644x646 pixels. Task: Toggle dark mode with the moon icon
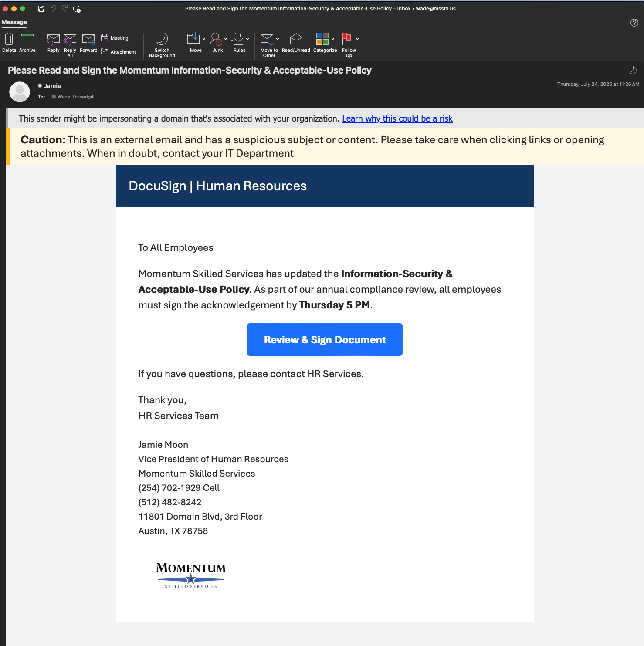pos(633,70)
